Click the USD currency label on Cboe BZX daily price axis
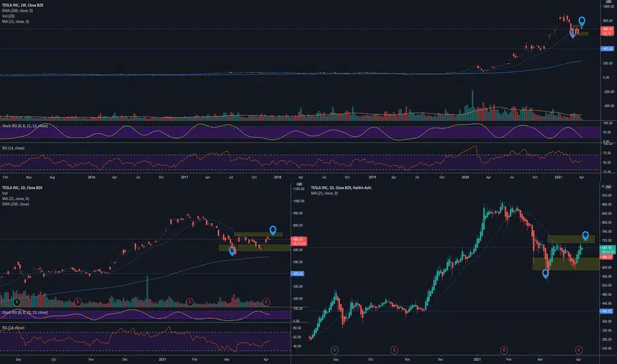The height and width of the screenshot is (364, 617). tap(299, 184)
